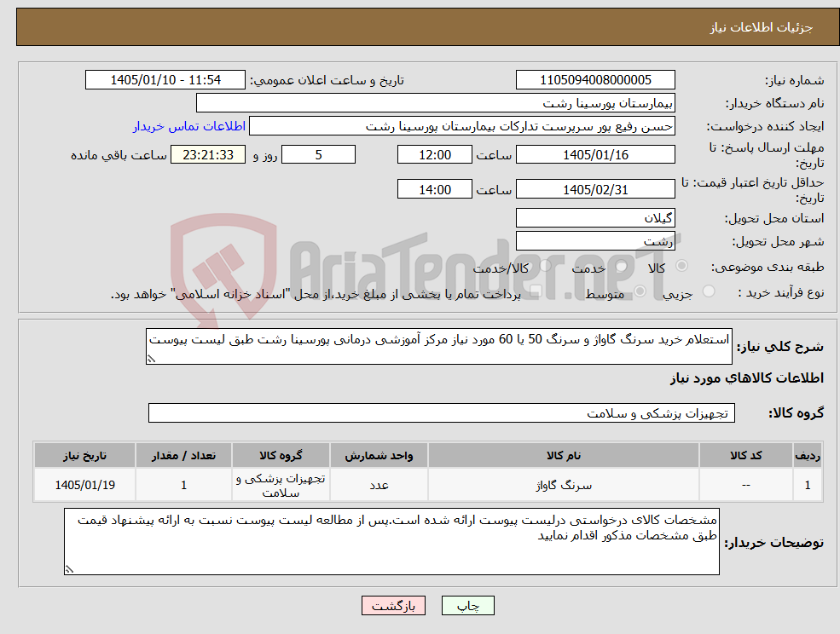Click the buyer notes textarea resize handle
Screen dimensions: 840x634
pos(69,569)
